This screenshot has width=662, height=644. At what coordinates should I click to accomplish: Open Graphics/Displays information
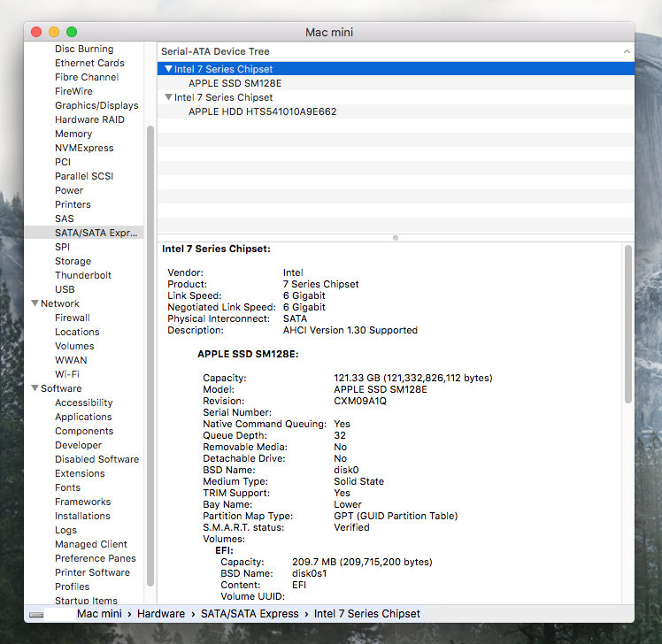pyautogui.click(x=96, y=105)
